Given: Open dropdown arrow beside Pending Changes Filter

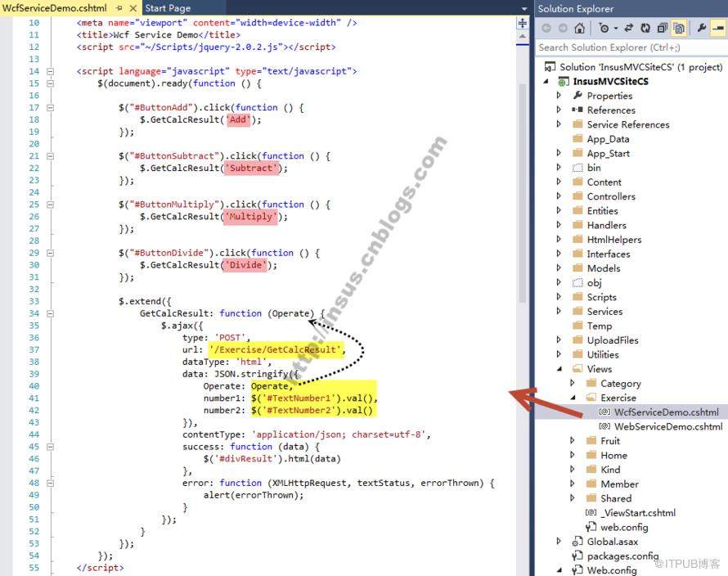Looking at the screenshot, I should pyautogui.click(x=616, y=29).
